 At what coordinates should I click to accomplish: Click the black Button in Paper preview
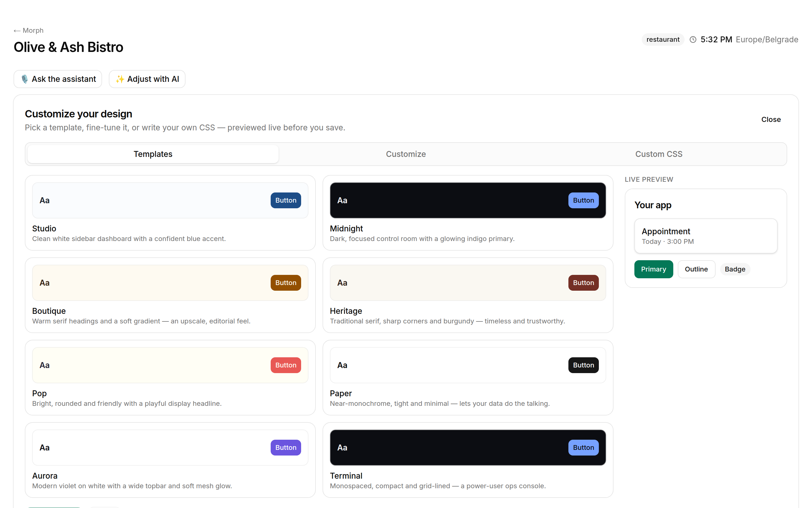click(x=584, y=365)
